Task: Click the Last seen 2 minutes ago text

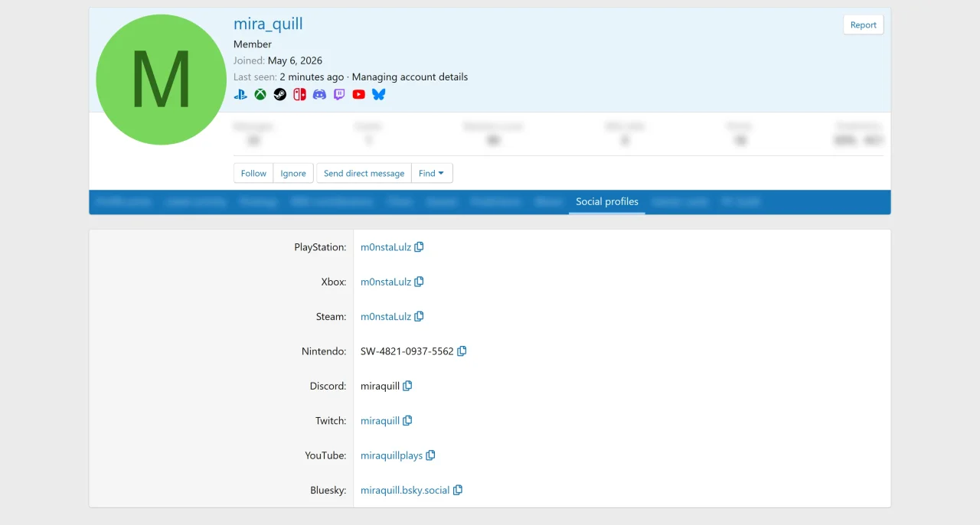Action: point(312,77)
